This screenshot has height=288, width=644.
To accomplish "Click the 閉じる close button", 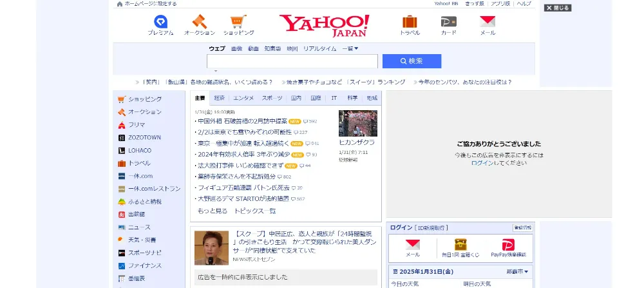I will pos(558,8).
